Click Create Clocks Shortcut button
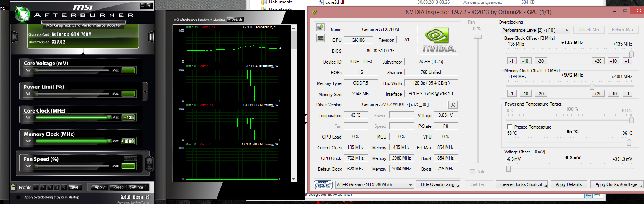This screenshot has height=204, width=644. 522,184
